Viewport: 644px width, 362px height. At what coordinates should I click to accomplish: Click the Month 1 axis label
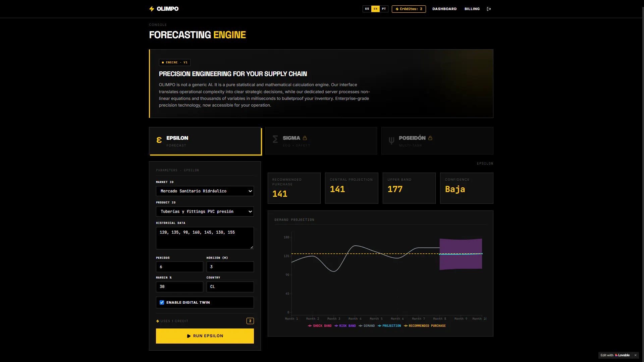point(291,319)
